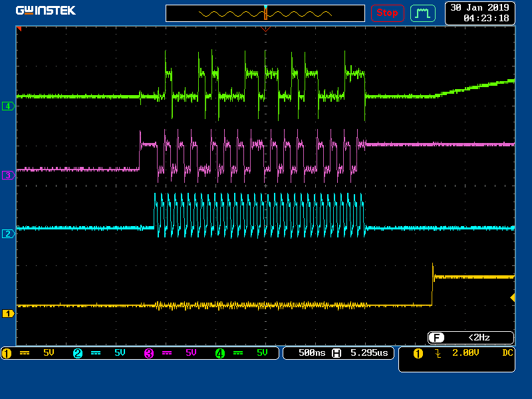Viewport: 532px width, 399px height.
Task: Click the channel 2 ground marker
Action: click(8, 234)
